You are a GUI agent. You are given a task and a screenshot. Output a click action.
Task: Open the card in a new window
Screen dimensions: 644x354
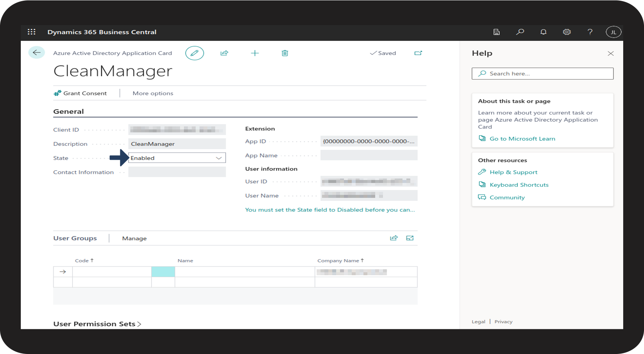(418, 53)
